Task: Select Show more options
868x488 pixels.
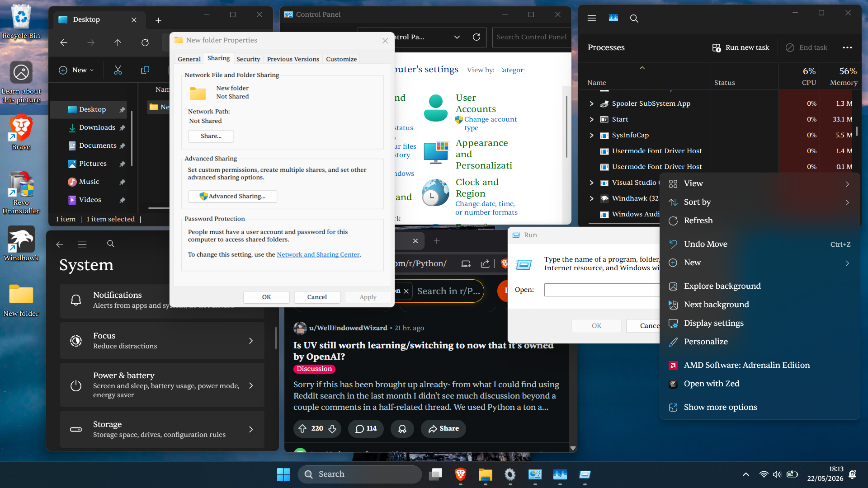Action: tap(759, 407)
